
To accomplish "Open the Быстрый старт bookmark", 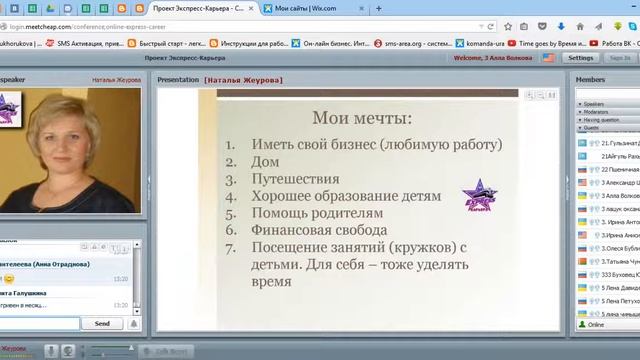I will coord(166,43).
